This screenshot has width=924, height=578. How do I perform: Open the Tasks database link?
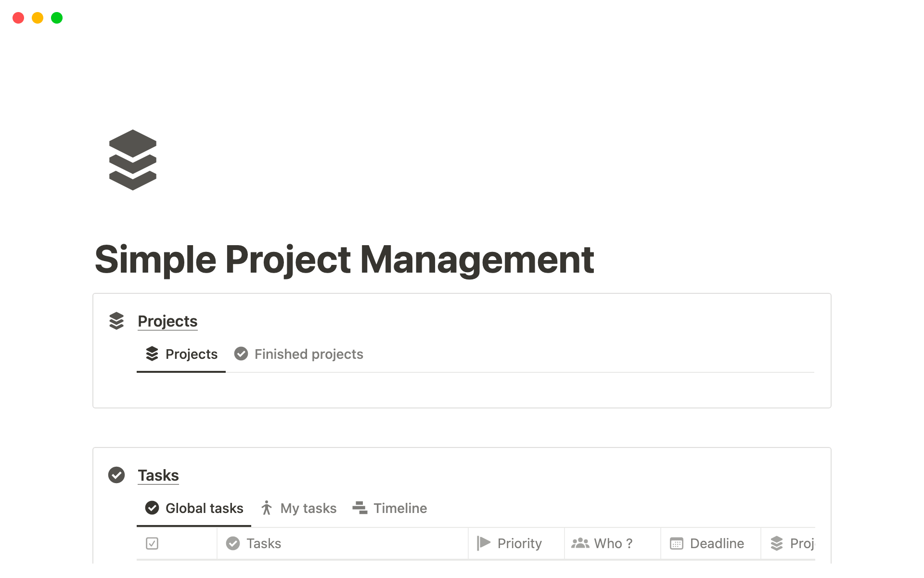[158, 475]
